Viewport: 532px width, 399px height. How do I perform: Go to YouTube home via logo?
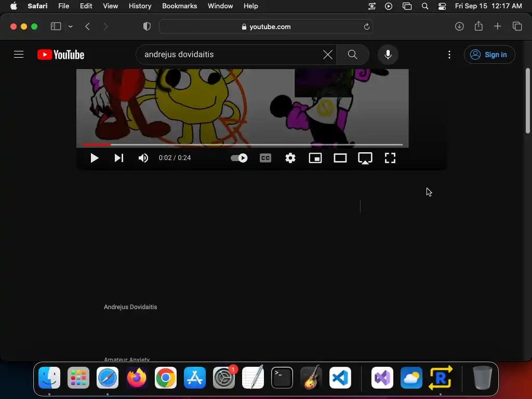61,55
